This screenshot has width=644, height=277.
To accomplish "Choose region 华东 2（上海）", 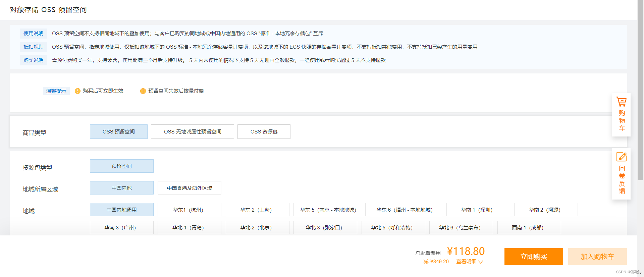I will [258, 210].
